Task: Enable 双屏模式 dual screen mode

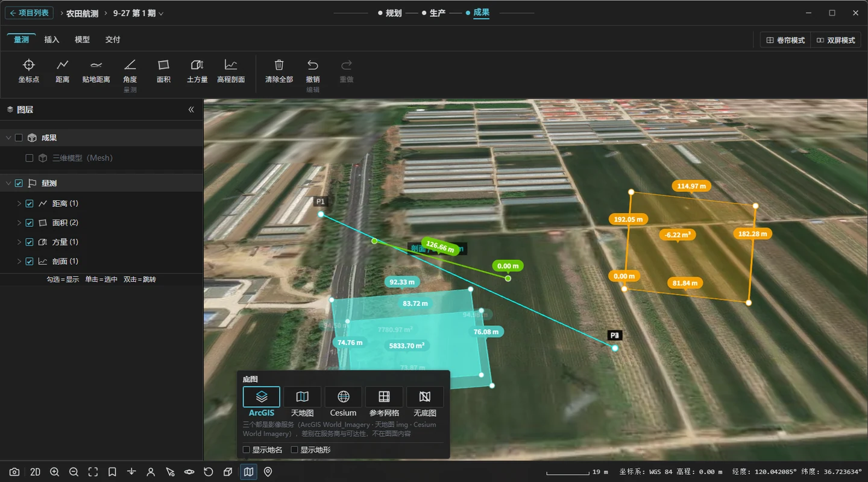Action: tap(836, 40)
